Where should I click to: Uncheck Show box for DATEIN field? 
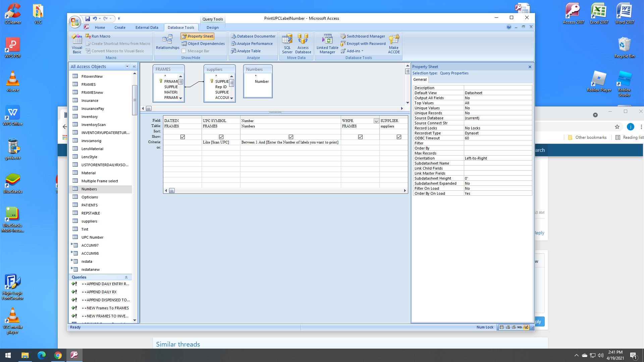coord(182,137)
